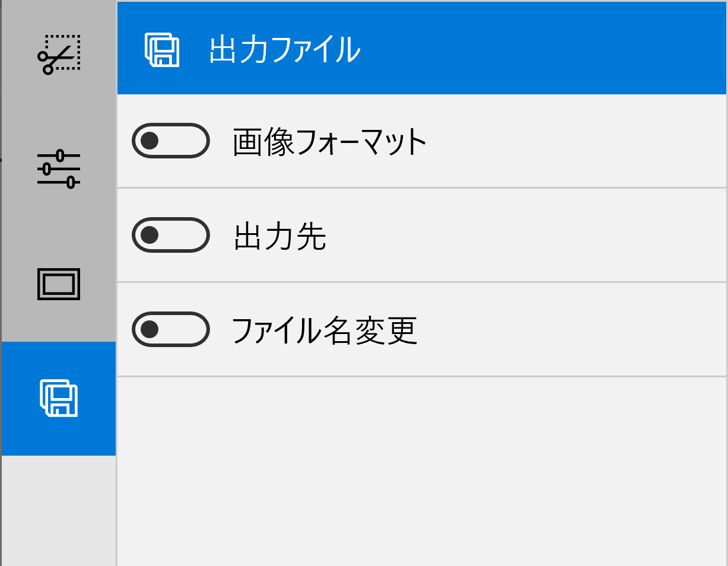Open the adjustment sliders settings tab
The image size is (728, 566).
pos(59,169)
